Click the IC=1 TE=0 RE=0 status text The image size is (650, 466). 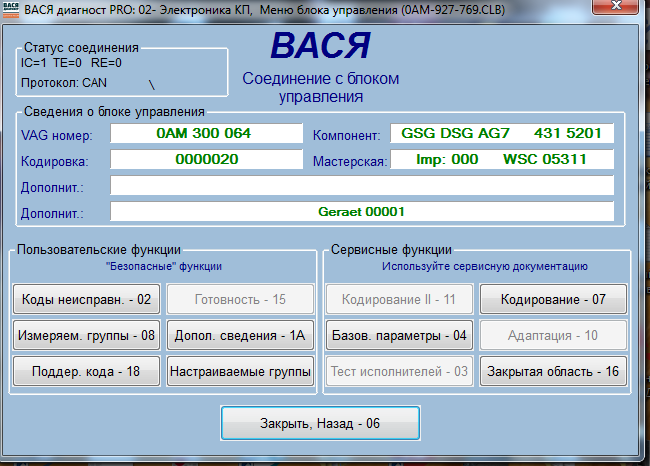point(71,63)
